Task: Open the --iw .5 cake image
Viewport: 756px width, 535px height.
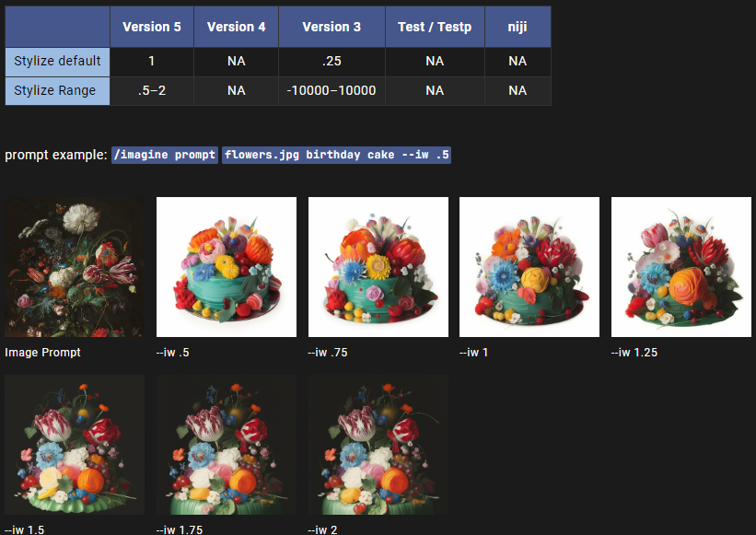Action: (227, 267)
